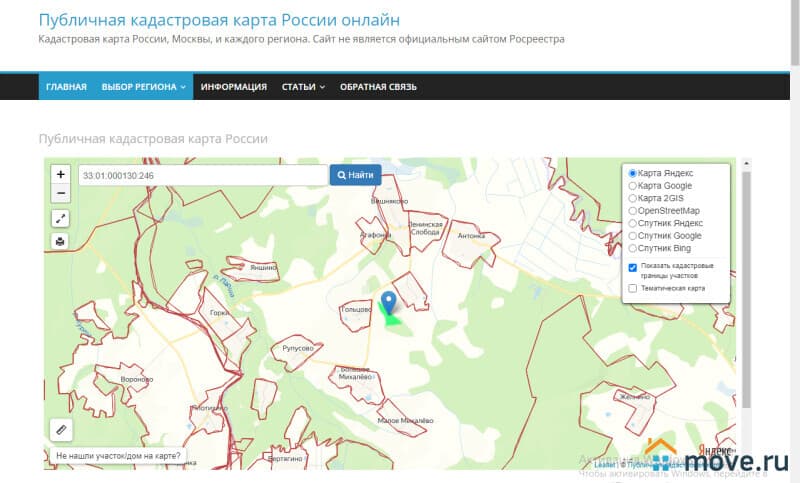This screenshot has height=483, width=800.
Task: Click site title Публичная кадастровая карта России онлайн
Action: pos(219,20)
